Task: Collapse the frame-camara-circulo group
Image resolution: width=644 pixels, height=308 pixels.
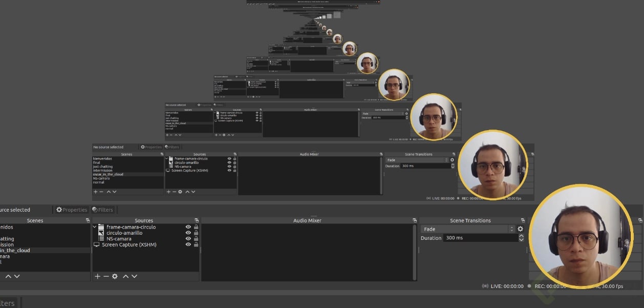Action: (94, 227)
